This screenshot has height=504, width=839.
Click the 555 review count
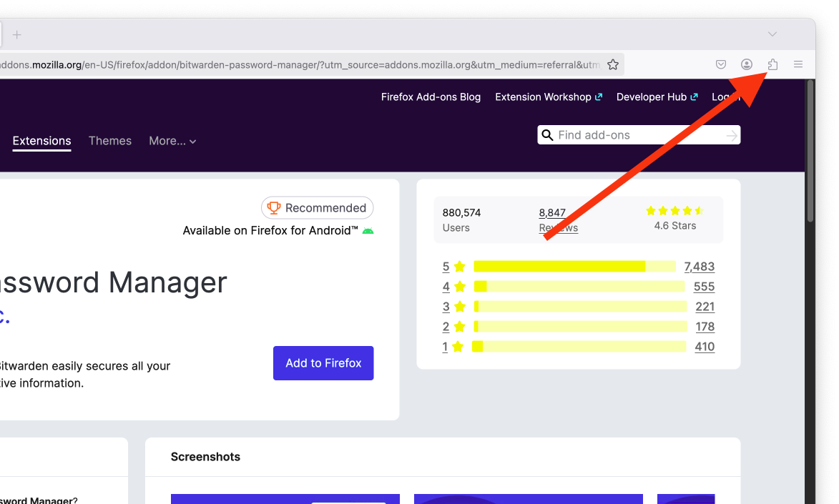tap(704, 287)
